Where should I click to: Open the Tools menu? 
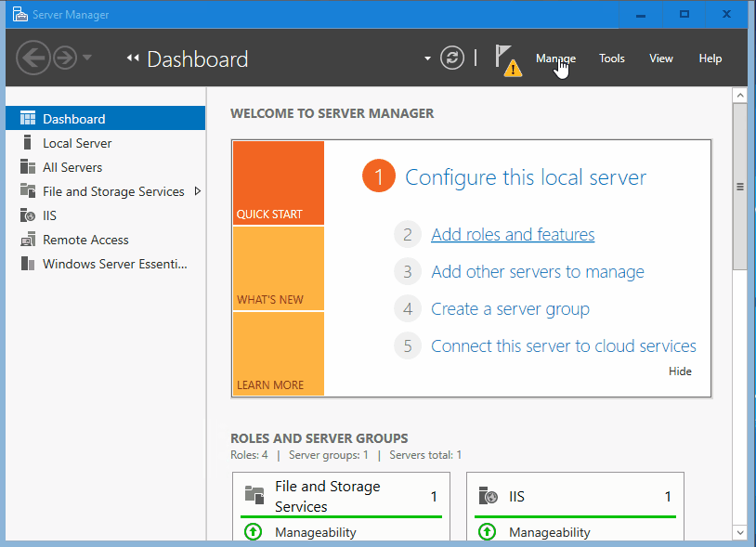point(612,58)
